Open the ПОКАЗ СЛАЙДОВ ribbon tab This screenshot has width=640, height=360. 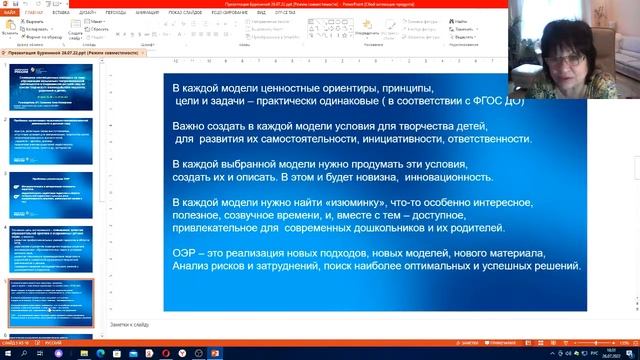(185, 13)
